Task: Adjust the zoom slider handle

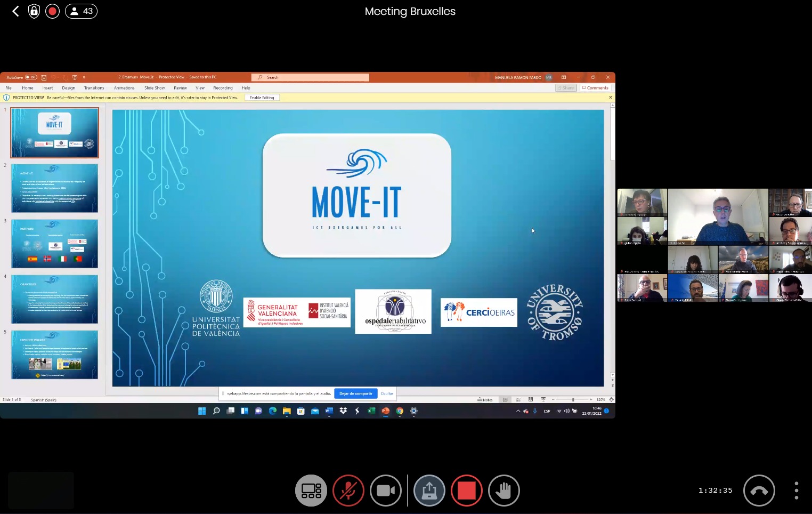Action: 573,399
